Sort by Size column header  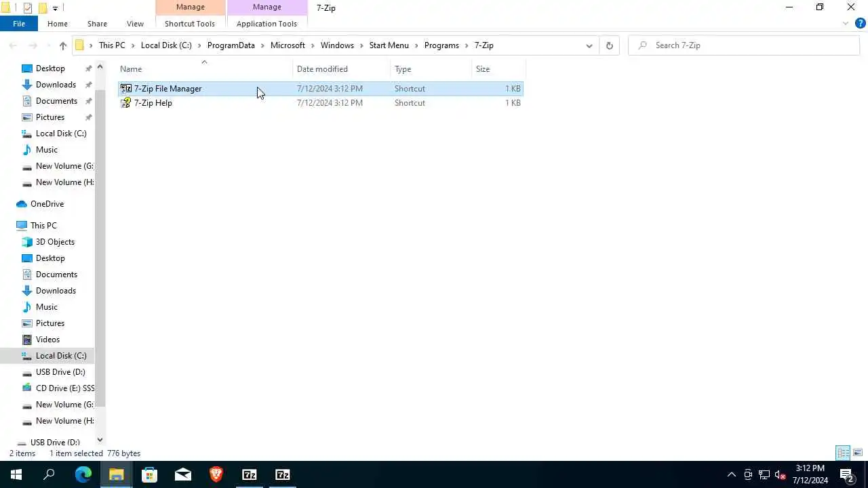pyautogui.click(x=498, y=69)
